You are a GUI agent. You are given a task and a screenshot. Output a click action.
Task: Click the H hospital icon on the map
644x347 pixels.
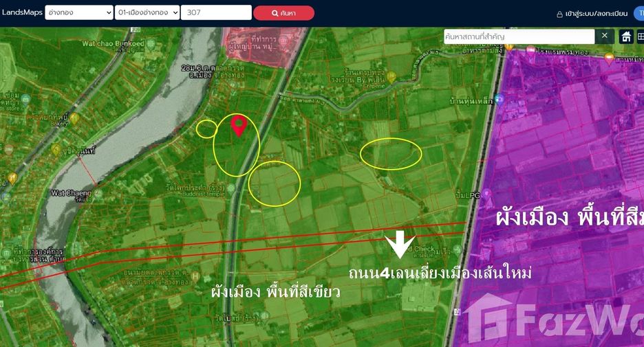click(195, 277)
